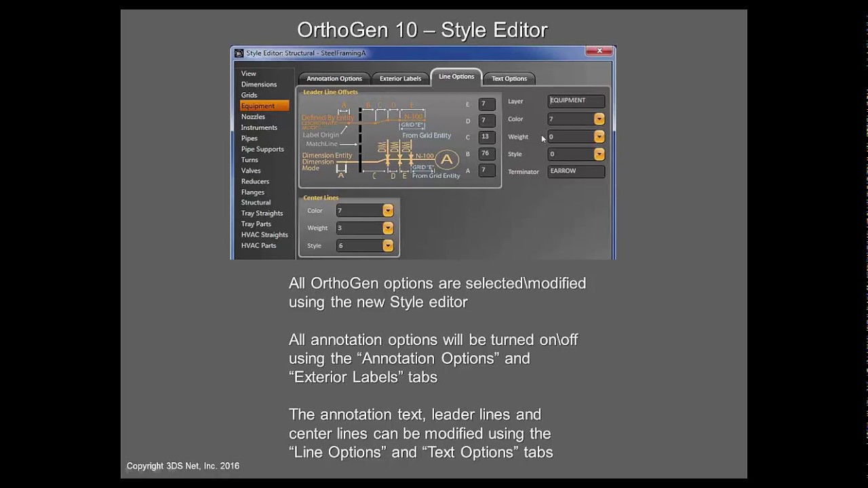Select Grids in the category list
Image resolution: width=868 pixels, height=488 pixels.
coord(249,95)
